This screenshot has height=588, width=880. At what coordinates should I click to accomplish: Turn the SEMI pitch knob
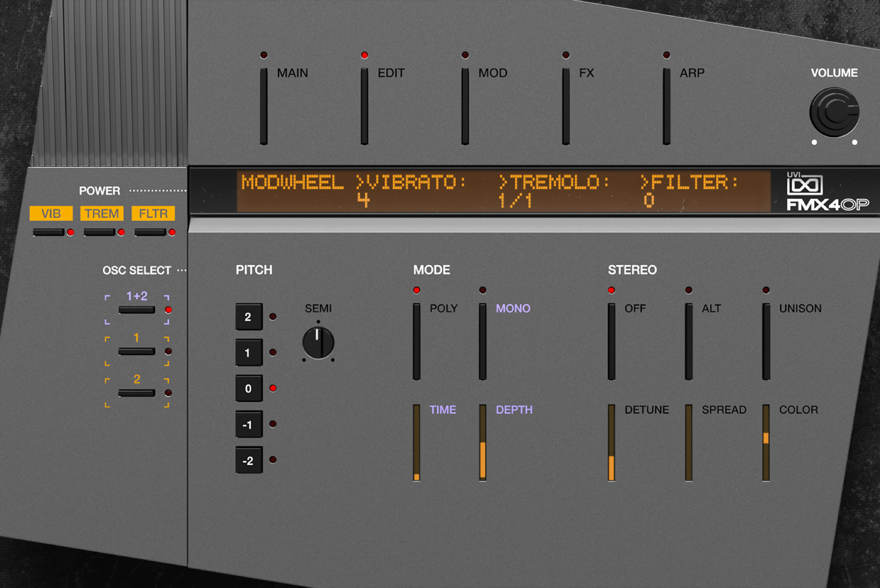point(318,342)
